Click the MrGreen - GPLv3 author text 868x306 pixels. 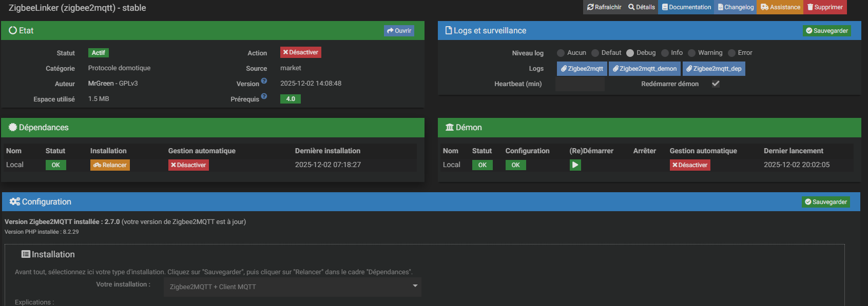pyautogui.click(x=113, y=84)
